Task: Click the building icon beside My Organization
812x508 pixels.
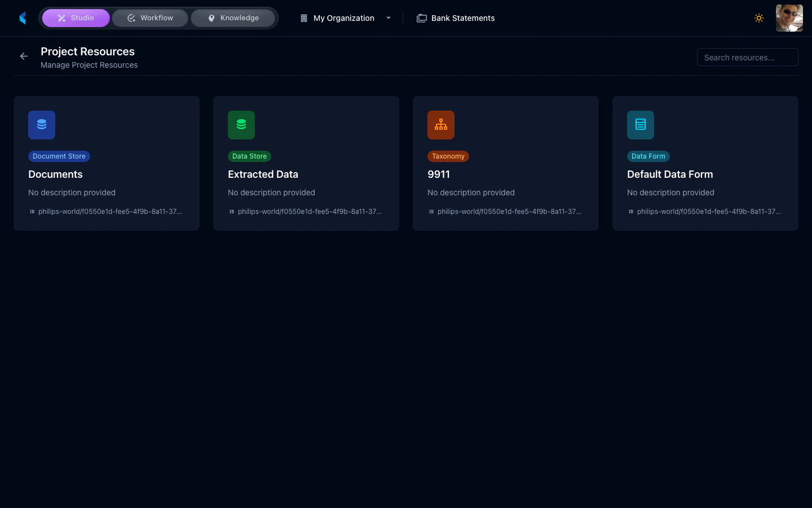Action: point(303,18)
